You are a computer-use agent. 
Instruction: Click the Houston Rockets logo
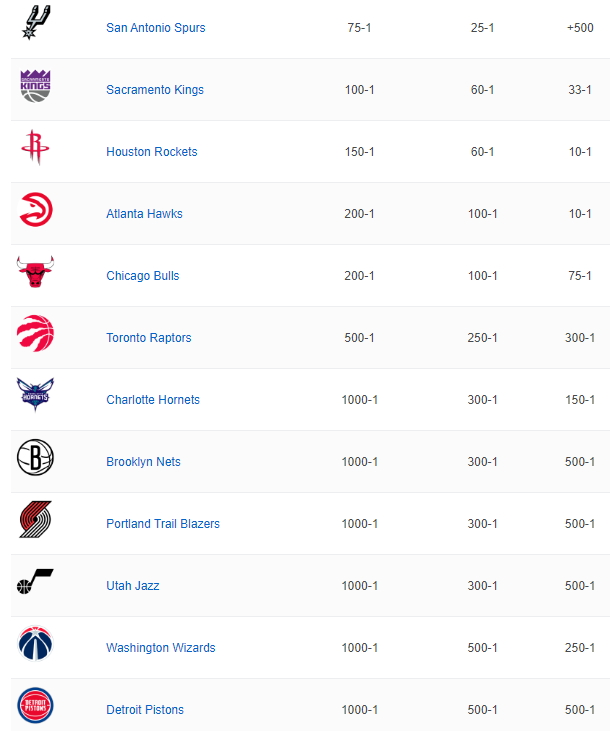35,147
